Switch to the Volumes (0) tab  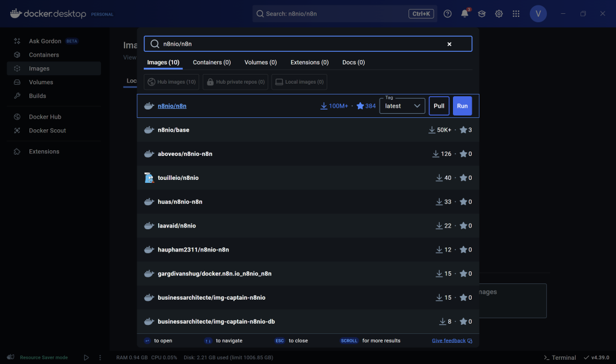[x=260, y=63]
